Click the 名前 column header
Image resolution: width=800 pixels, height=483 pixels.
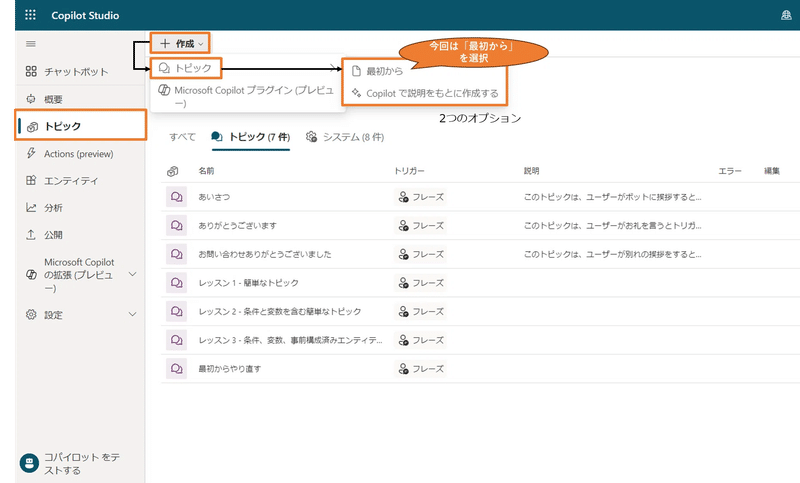pyautogui.click(x=206, y=171)
